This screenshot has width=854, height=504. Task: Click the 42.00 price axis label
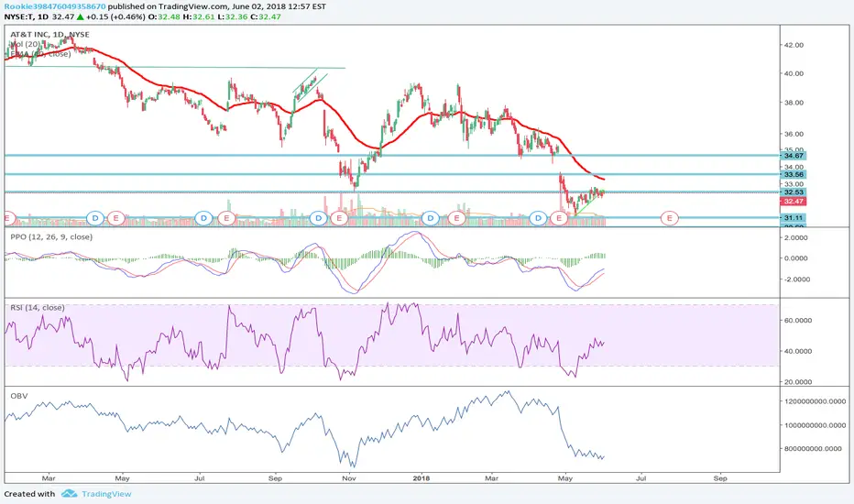coord(794,45)
